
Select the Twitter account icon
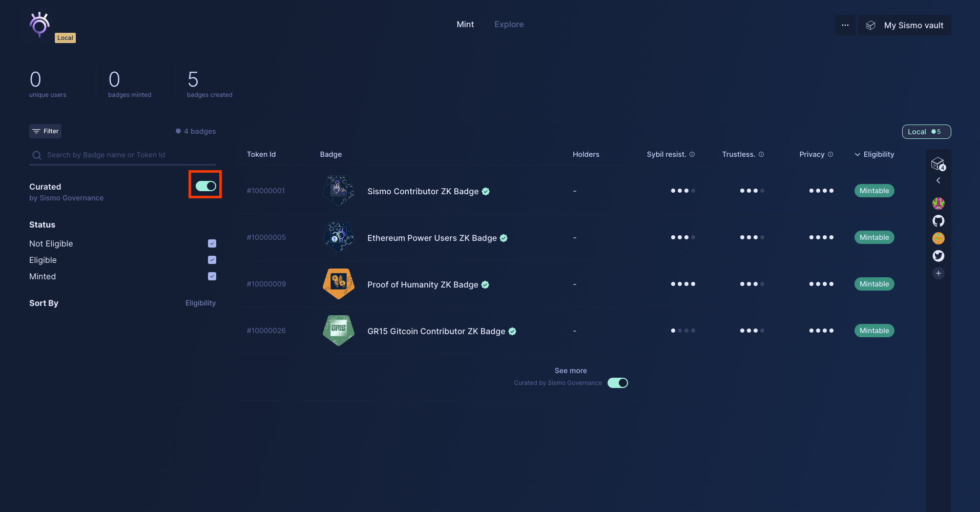click(x=938, y=256)
